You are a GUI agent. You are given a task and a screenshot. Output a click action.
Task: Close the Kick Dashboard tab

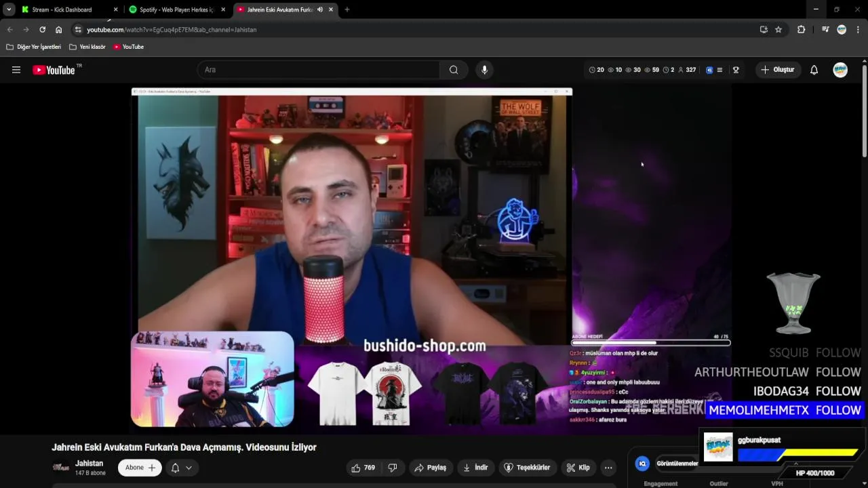point(115,9)
